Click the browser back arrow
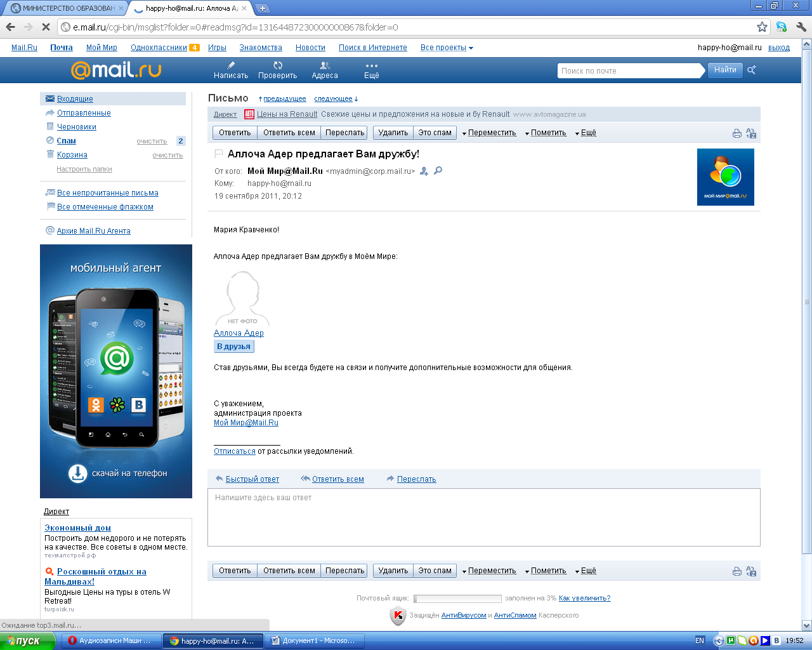 [x=10, y=27]
